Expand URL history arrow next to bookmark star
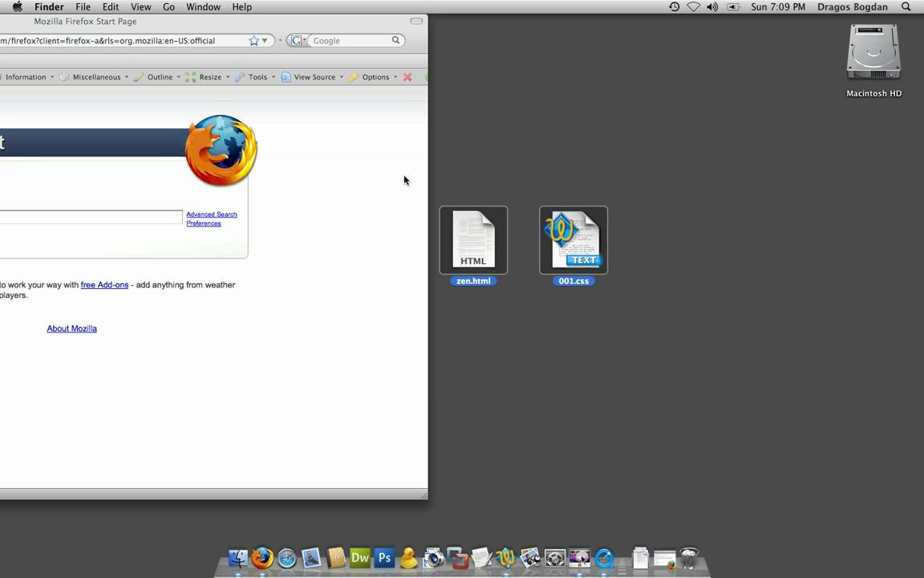924x578 pixels. tap(265, 41)
